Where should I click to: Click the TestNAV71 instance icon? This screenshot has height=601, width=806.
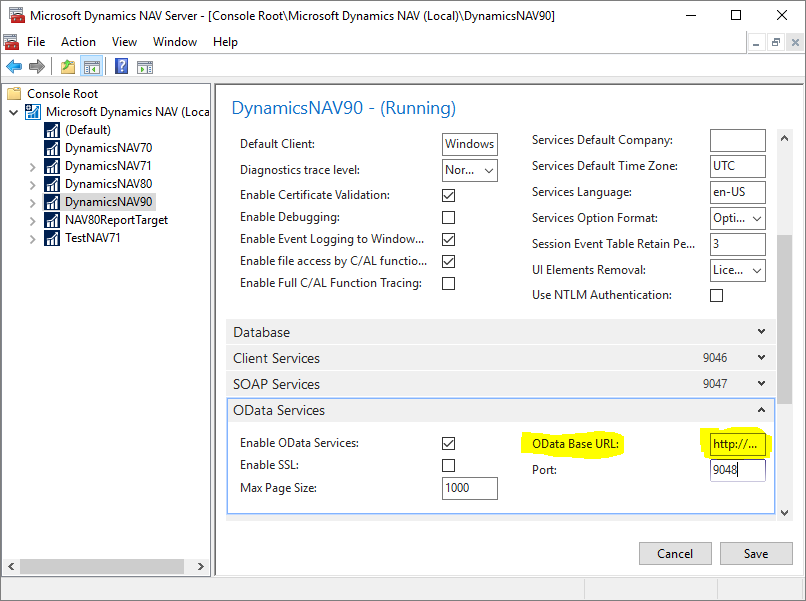pyautogui.click(x=52, y=238)
